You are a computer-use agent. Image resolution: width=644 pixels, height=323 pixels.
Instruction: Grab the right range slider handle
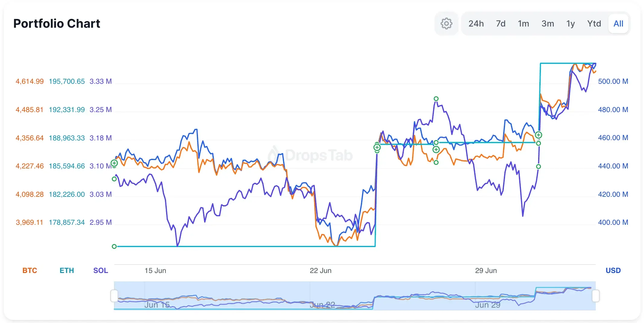point(595,296)
